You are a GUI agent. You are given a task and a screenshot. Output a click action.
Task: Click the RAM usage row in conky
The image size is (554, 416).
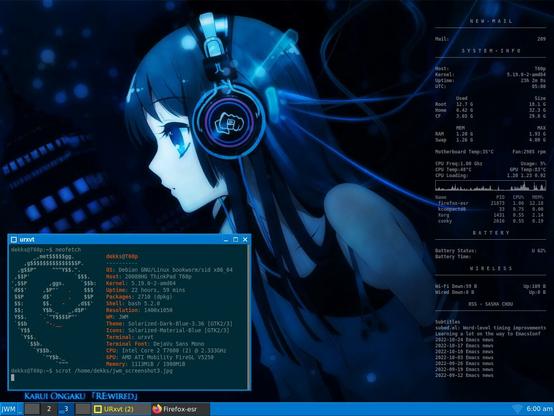pos(490,134)
